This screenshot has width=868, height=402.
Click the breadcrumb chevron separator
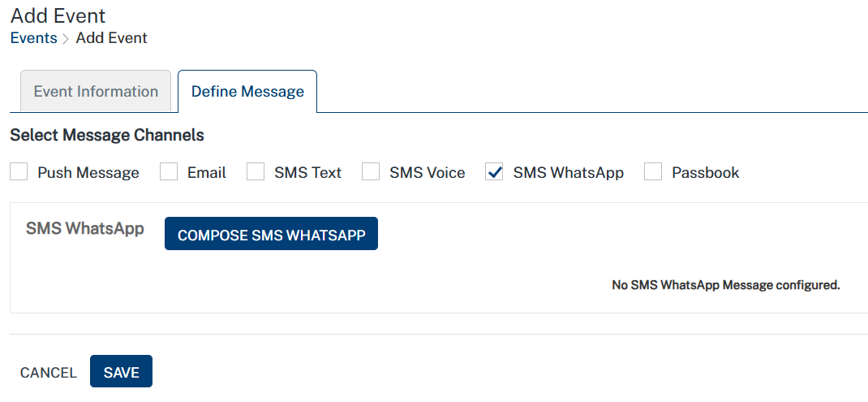click(x=66, y=39)
